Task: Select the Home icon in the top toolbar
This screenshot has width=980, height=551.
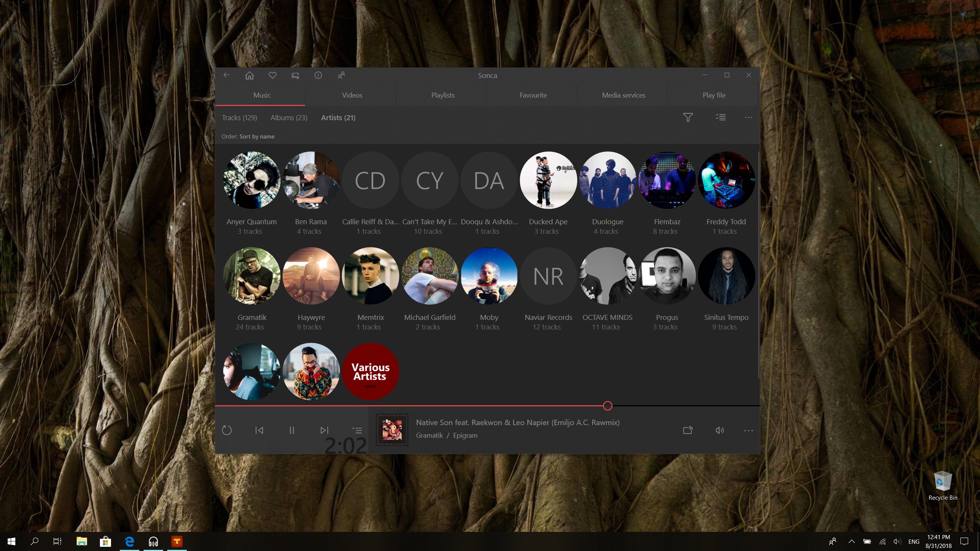Action: (249, 75)
